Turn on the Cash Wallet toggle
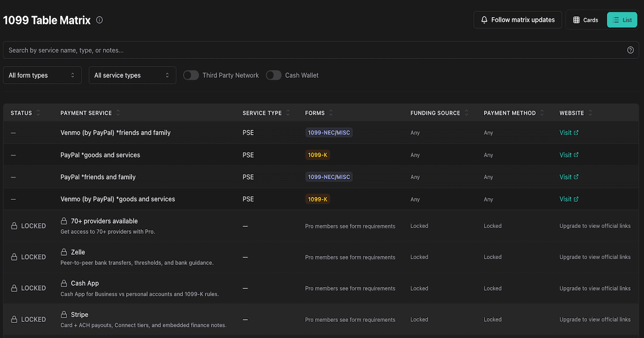Screen dimensions: 644x338 [274, 75]
